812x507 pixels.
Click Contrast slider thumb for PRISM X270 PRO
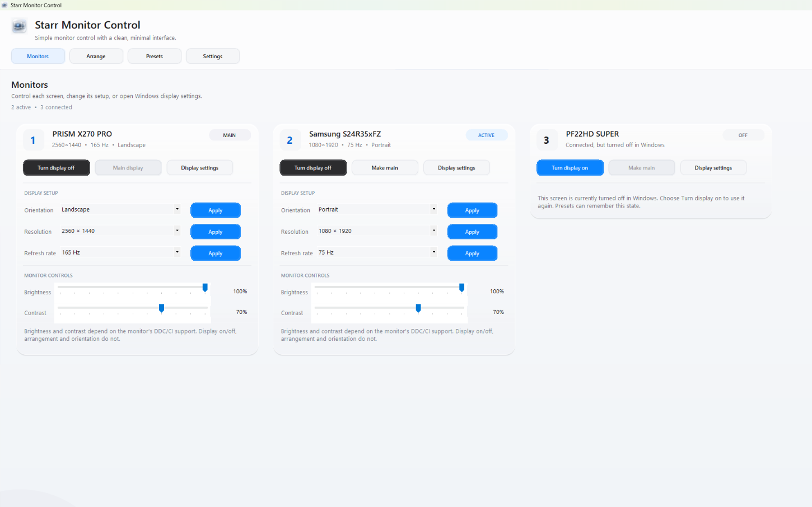161,308
